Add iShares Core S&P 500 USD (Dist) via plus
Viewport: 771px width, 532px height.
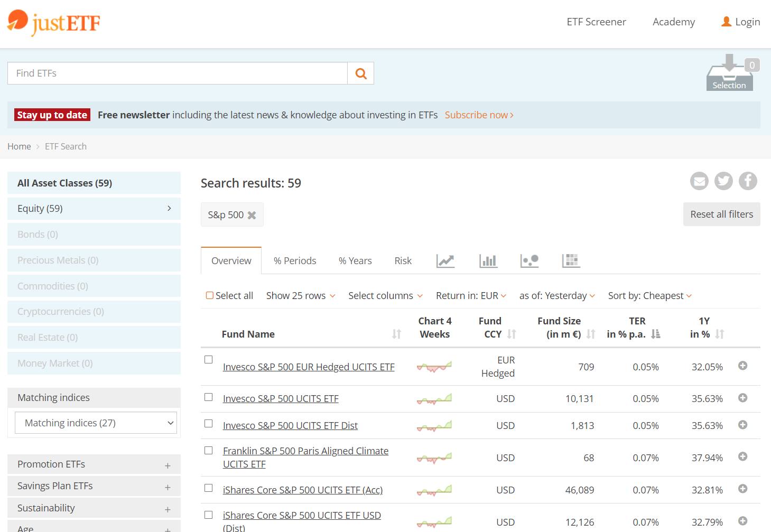[742, 521]
